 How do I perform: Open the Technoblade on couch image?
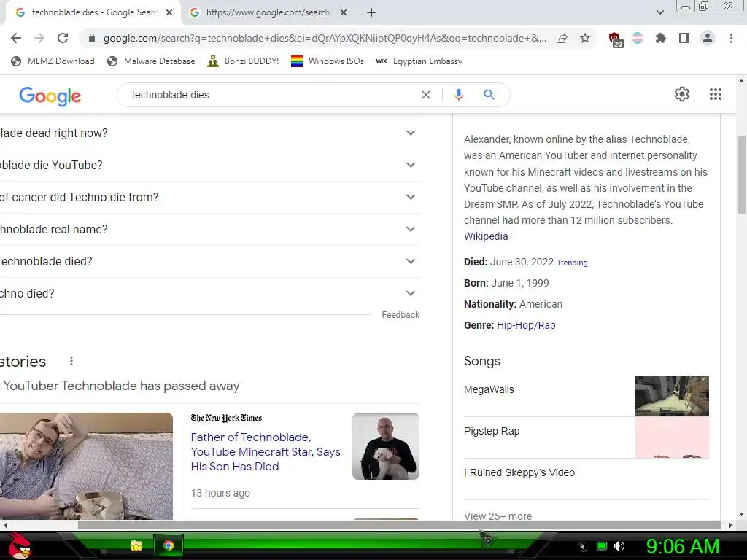pyautogui.click(x=86, y=466)
